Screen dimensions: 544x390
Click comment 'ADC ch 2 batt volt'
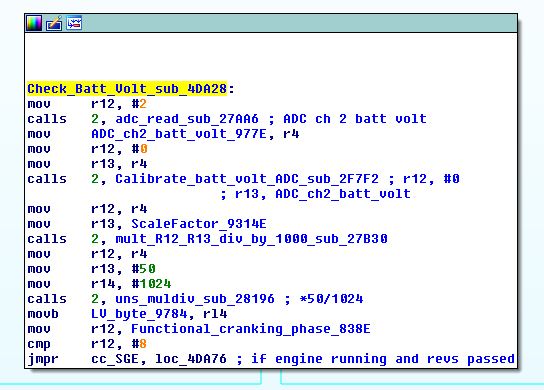click(355, 119)
